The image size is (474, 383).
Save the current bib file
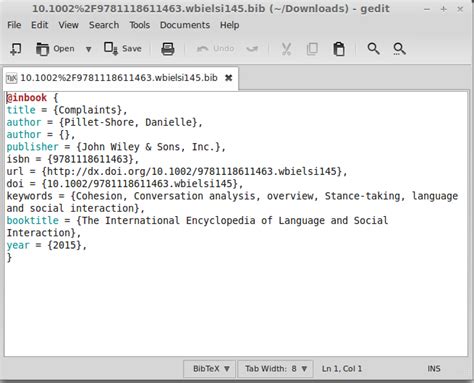click(x=123, y=49)
